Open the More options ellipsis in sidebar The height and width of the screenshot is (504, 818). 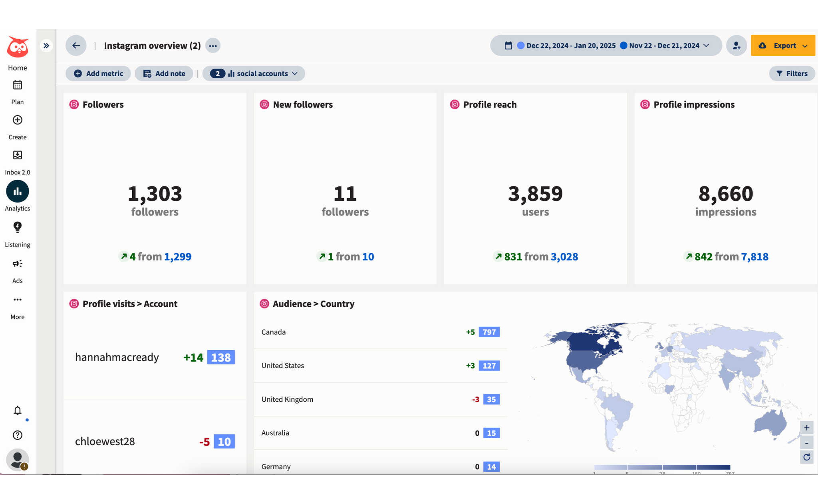point(17,300)
